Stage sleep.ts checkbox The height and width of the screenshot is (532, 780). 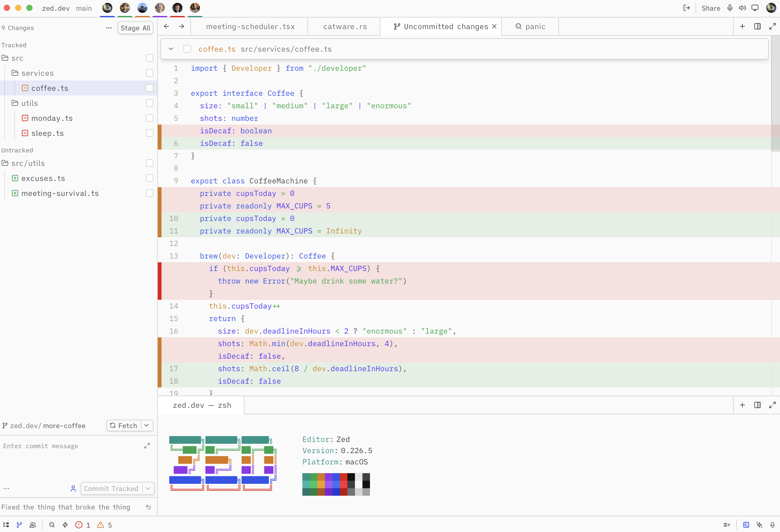[x=150, y=133]
